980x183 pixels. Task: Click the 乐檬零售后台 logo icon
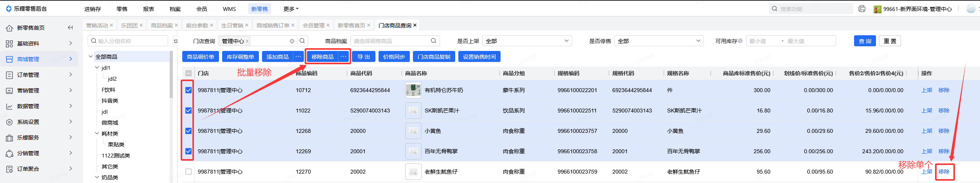pos(9,9)
